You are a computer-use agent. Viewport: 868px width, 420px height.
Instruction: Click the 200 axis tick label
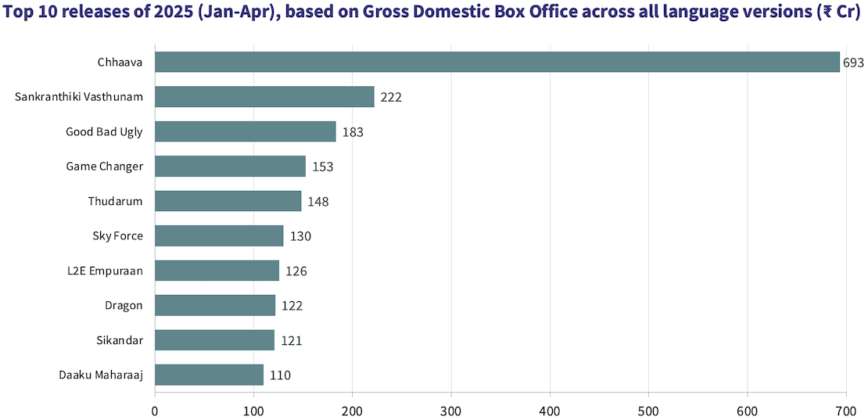coord(353,411)
